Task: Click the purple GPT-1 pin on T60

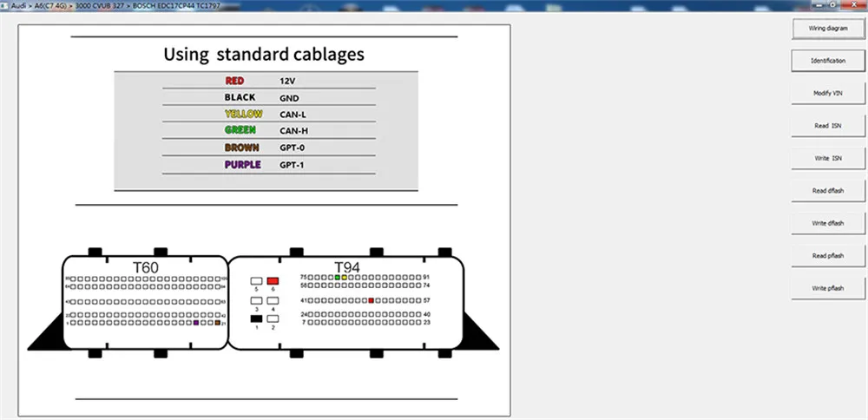Action: [x=196, y=323]
